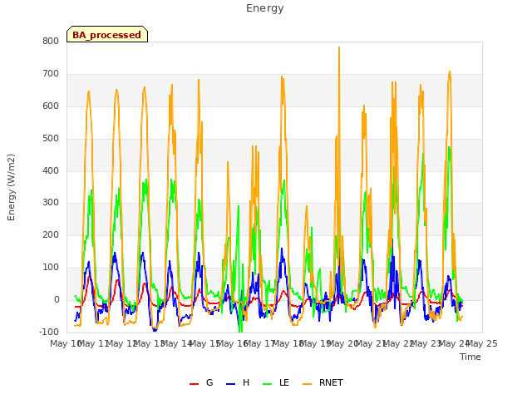Click the orange RNET legend color marker
The image size is (532, 399).
tap(307, 384)
